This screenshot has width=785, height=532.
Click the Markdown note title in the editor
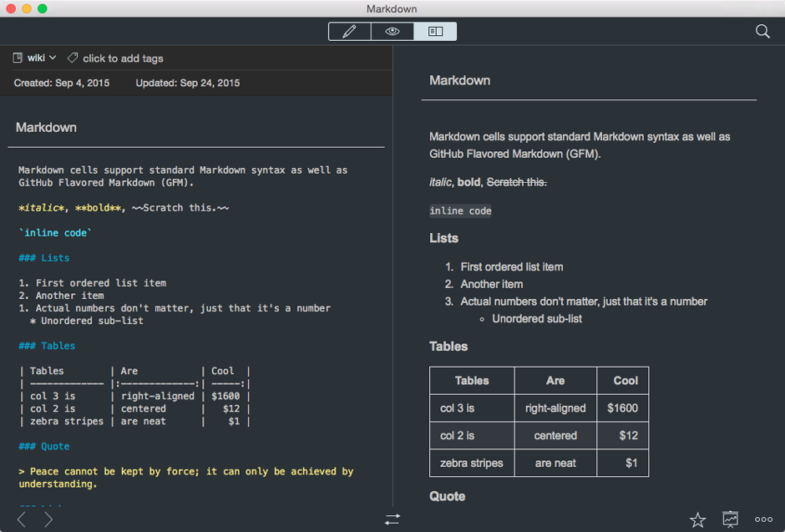point(47,128)
